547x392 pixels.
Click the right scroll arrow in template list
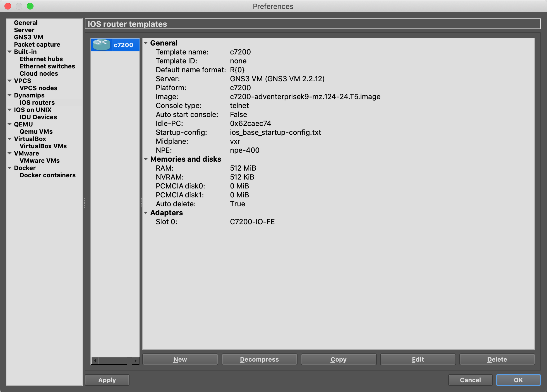(x=136, y=361)
